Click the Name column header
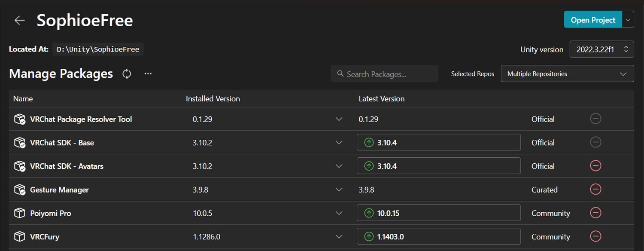The height and width of the screenshot is (251, 644). point(23,99)
